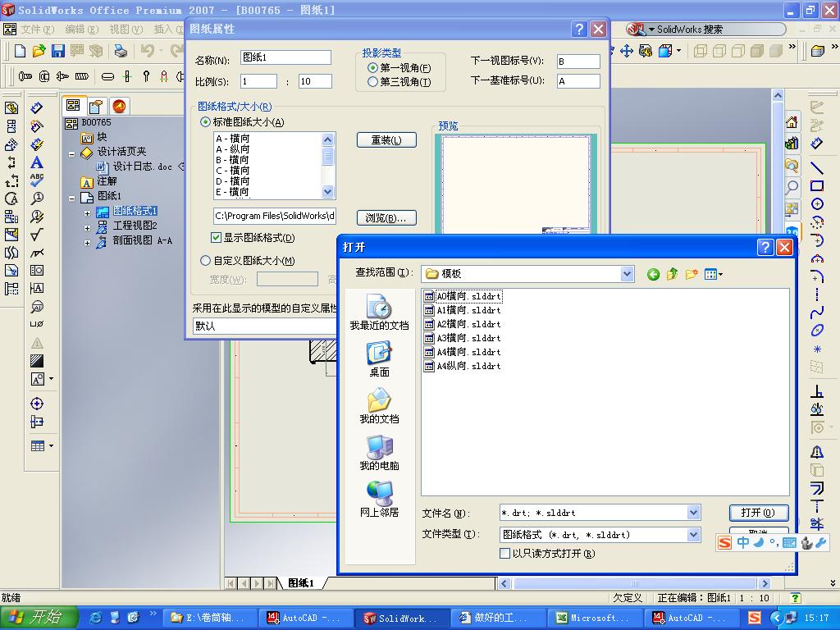Screen dimensions: 840x630
Task: Click the Spell checker ABC icon
Action: tap(36, 180)
